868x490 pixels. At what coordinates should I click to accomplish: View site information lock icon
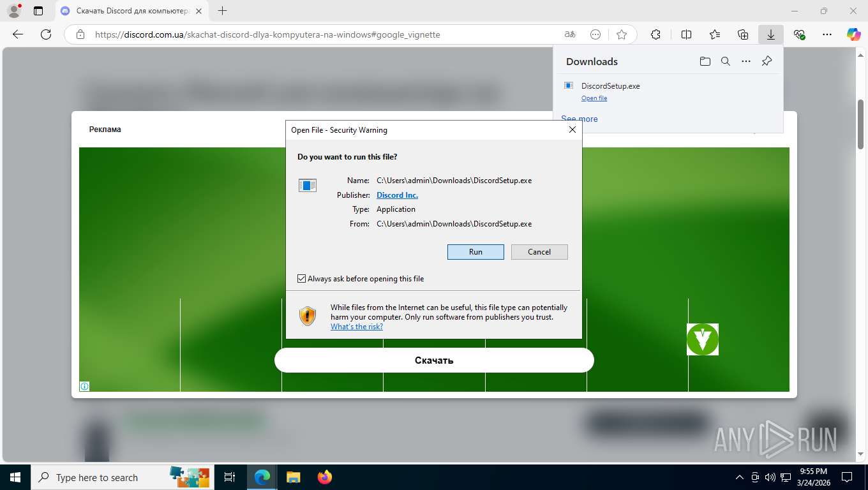click(x=80, y=34)
